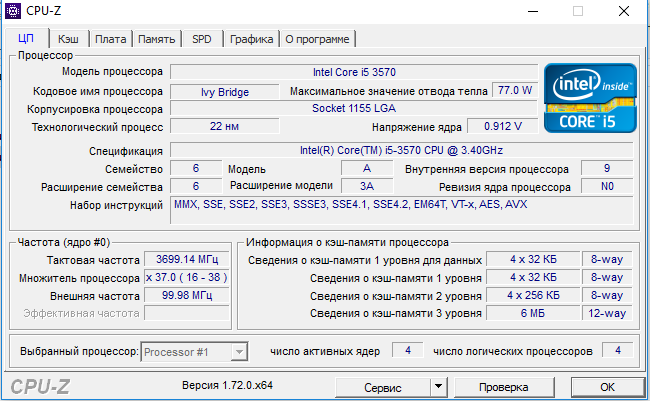650x401 pixels.
Task: Go to the SPD tab
Action: (202, 39)
